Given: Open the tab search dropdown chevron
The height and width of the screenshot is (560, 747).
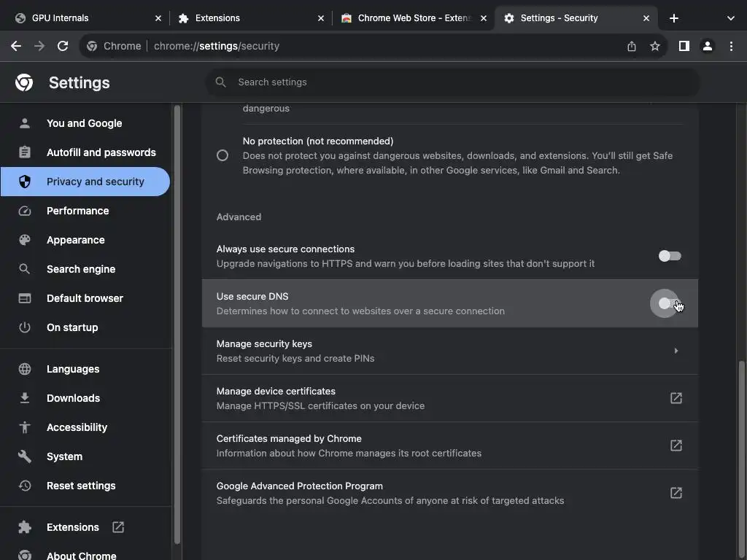Looking at the screenshot, I should (731, 18).
